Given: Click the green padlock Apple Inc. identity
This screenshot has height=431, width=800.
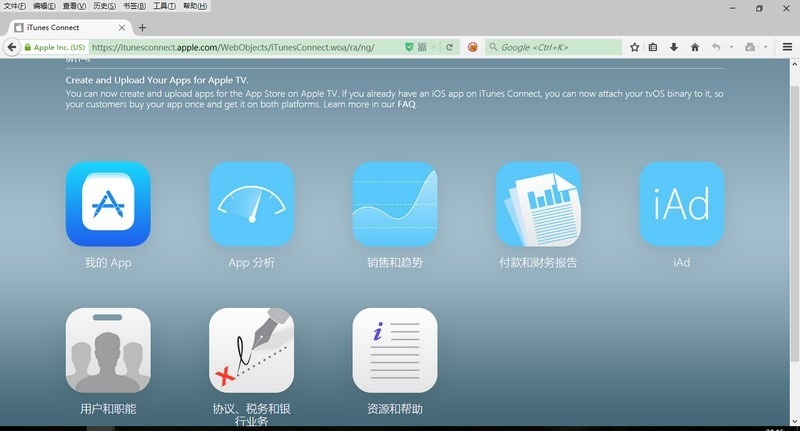Looking at the screenshot, I should tap(55, 47).
